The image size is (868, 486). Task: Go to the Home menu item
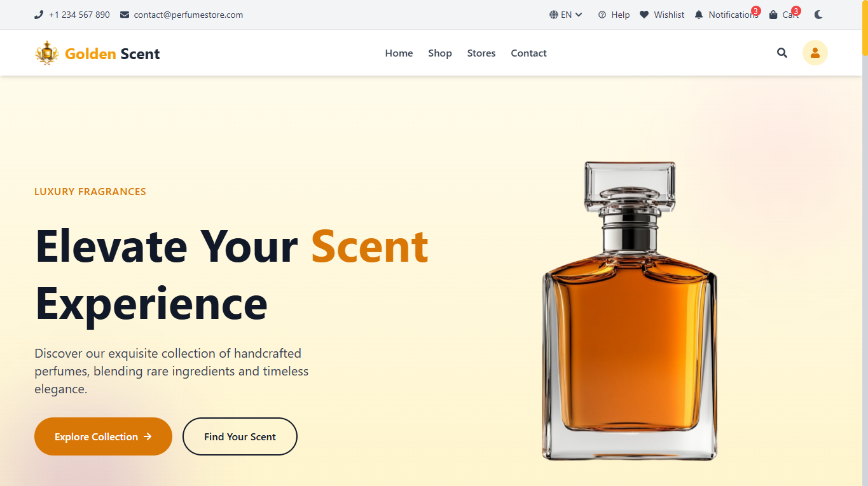[x=399, y=53]
